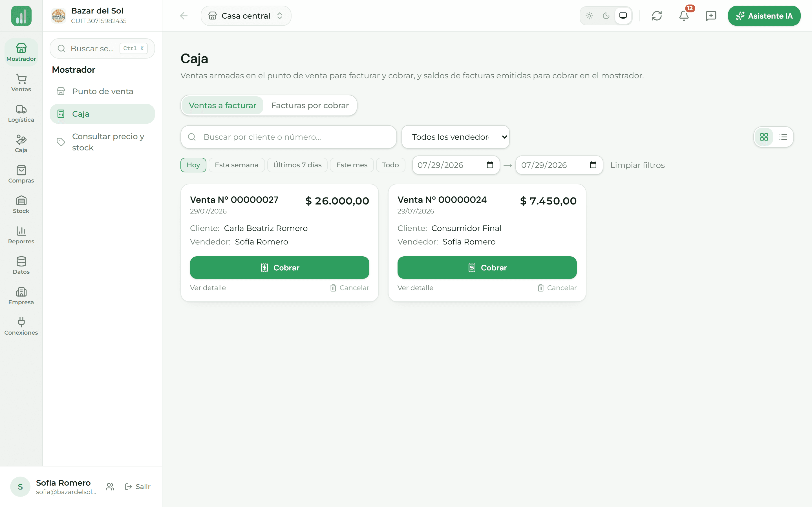The width and height of the screenshot is (812, 507).
Task: Open the Casa central branch selector
Action: pyautogui.click(x=246, y=16)
